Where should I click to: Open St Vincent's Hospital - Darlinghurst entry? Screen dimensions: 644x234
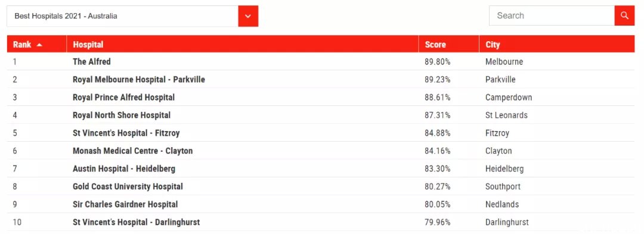click(x=137, y=222)
